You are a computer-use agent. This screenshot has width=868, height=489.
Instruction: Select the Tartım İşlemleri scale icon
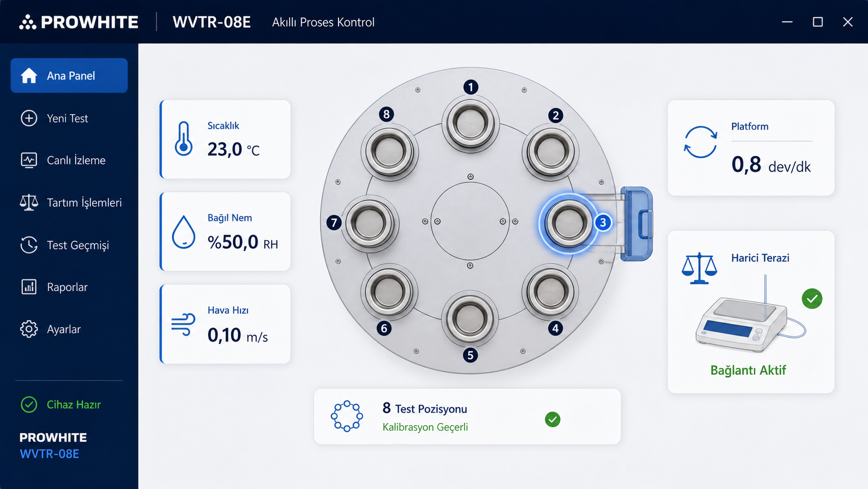pyautogui.click(x=29, y=203)
